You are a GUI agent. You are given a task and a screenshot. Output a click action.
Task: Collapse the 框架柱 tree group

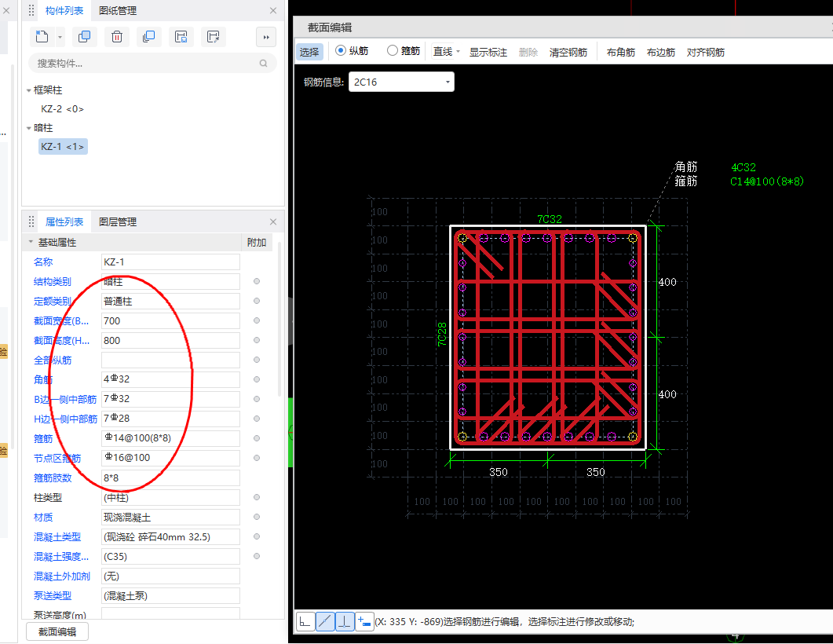(x=29, y=91)
